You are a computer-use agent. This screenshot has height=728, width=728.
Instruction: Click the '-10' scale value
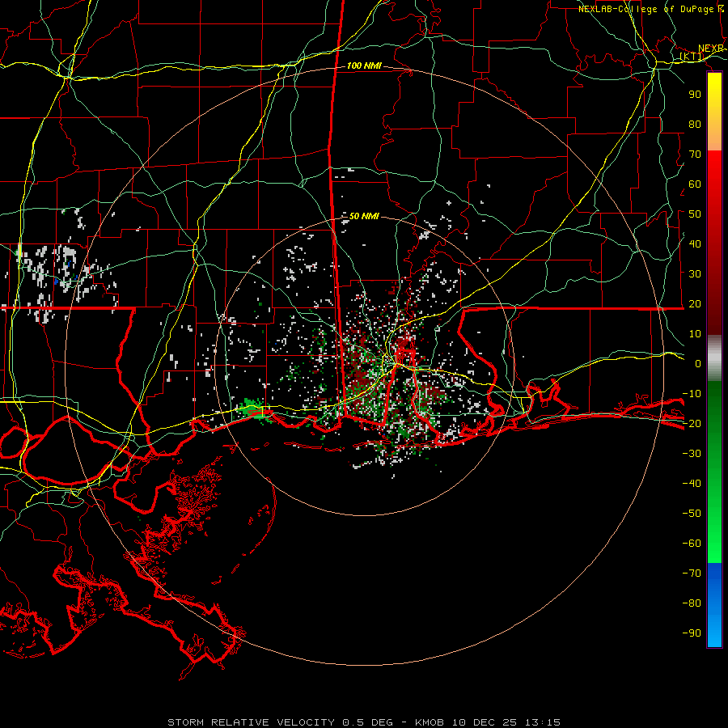tap(692, 394)
